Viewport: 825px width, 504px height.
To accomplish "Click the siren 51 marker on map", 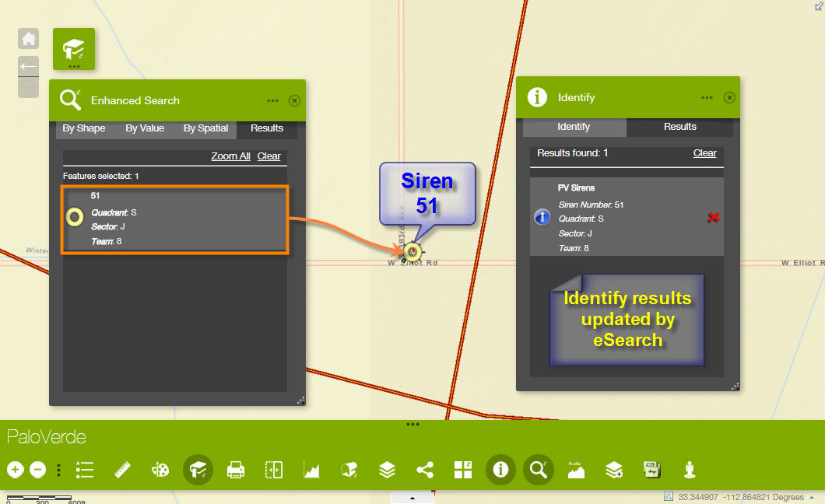I will (x=413, y=252).
